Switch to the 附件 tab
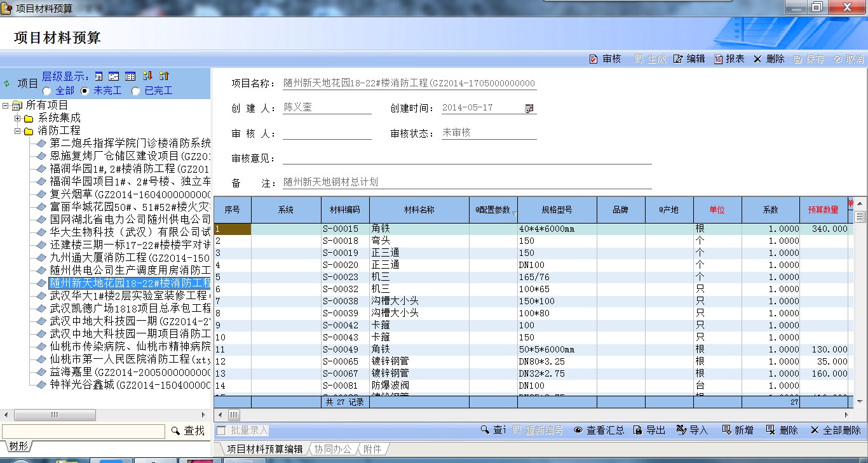 tap(372, 449)
